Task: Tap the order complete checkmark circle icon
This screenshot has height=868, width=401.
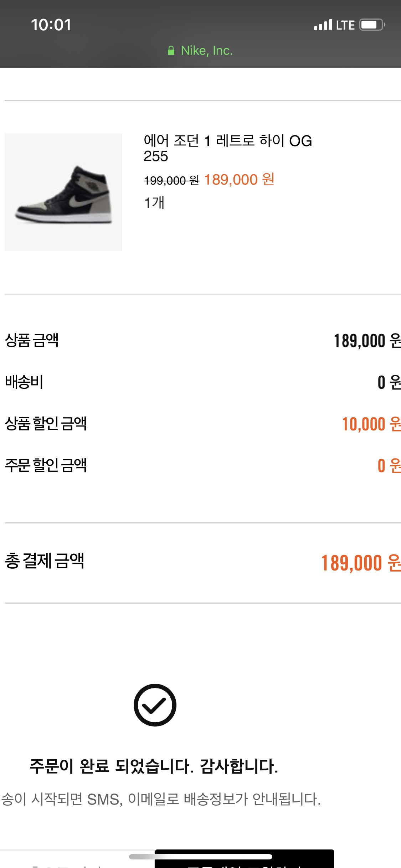Action: [155, 705]
